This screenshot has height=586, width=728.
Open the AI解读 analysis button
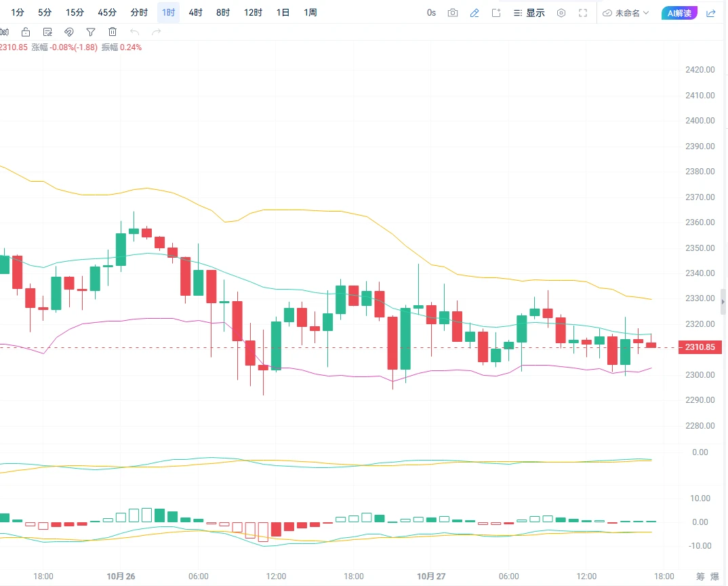pyautogui.click(x=679, y=13)
